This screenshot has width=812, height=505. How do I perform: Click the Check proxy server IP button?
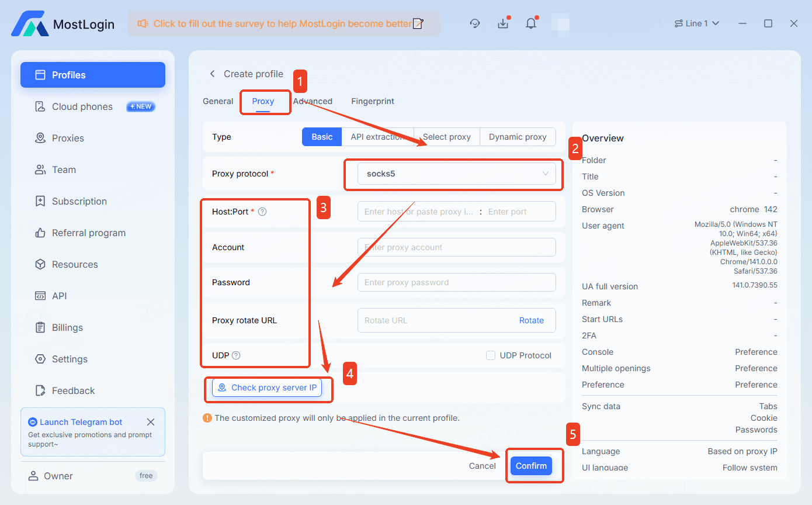[268, 388]
